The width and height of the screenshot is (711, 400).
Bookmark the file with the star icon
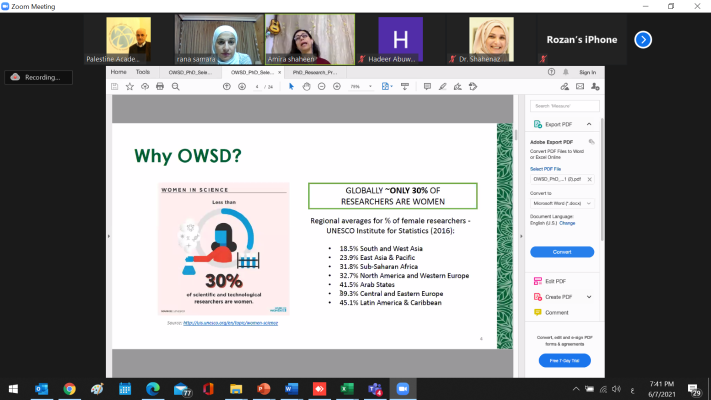coord(131,87)
